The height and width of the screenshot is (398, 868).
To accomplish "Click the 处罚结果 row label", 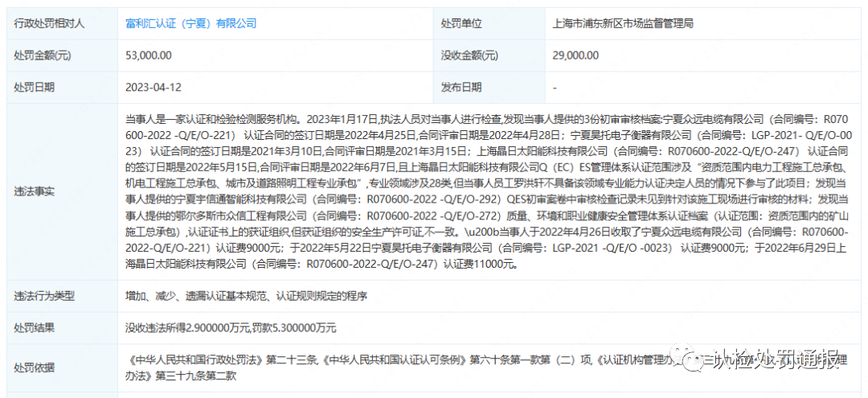I will coord(34,328).
